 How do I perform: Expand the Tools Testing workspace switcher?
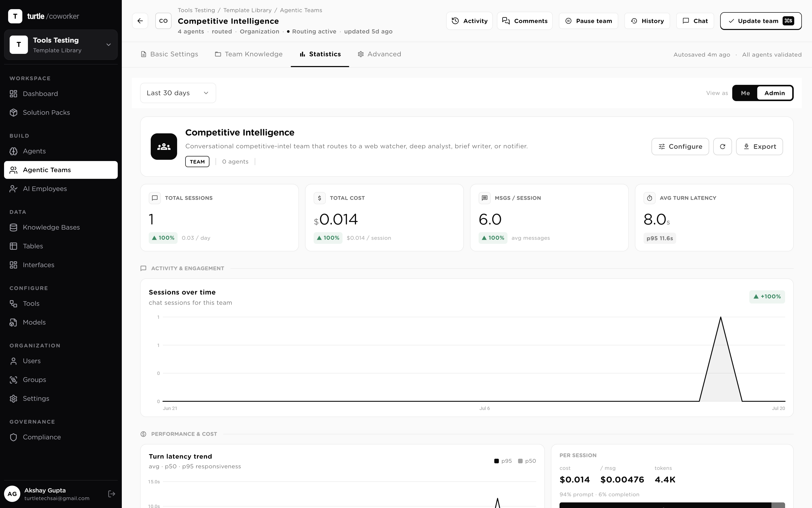(x=61, y=45)
